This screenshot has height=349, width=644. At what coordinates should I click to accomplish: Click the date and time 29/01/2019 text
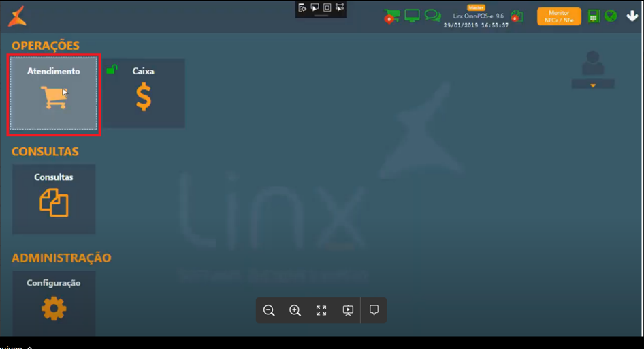[476, 25]
